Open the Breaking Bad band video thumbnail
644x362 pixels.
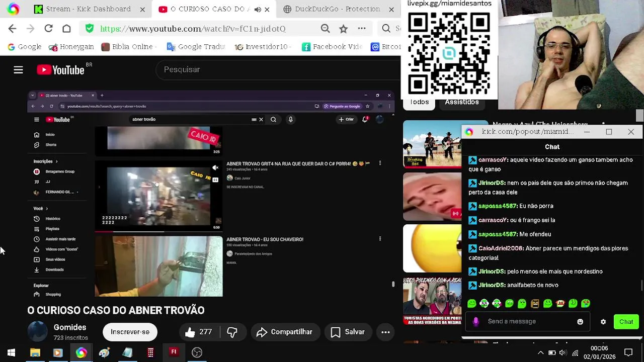432,144
